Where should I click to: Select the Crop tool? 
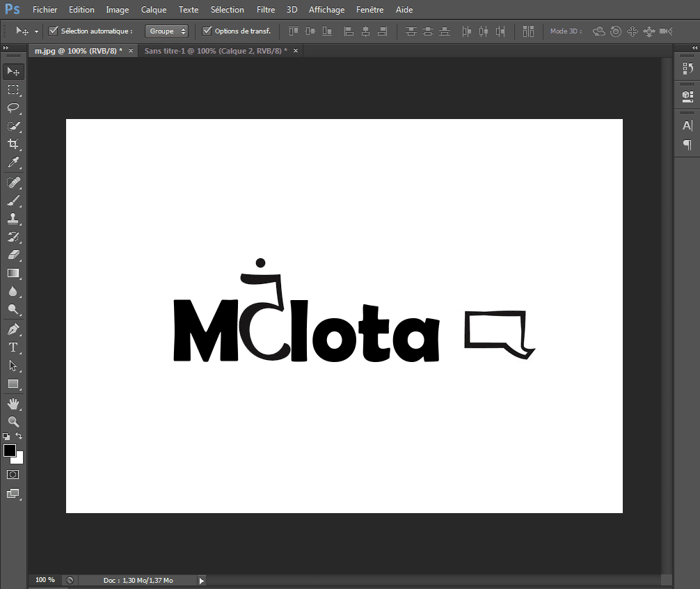13,144
